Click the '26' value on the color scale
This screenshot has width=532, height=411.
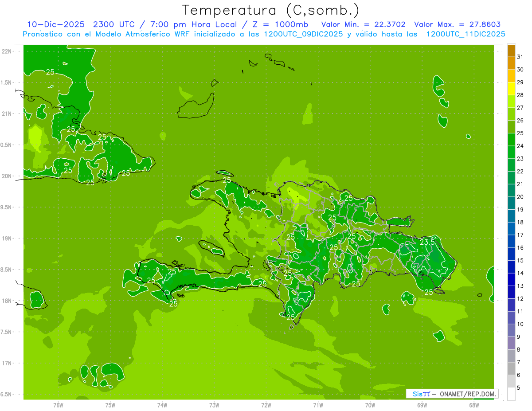click(x=520, y=121)
